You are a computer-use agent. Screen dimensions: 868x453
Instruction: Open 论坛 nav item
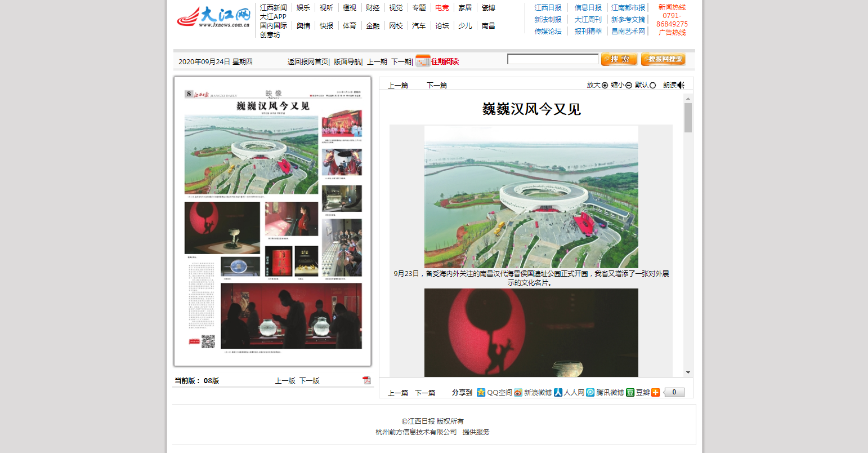[442, 26]
